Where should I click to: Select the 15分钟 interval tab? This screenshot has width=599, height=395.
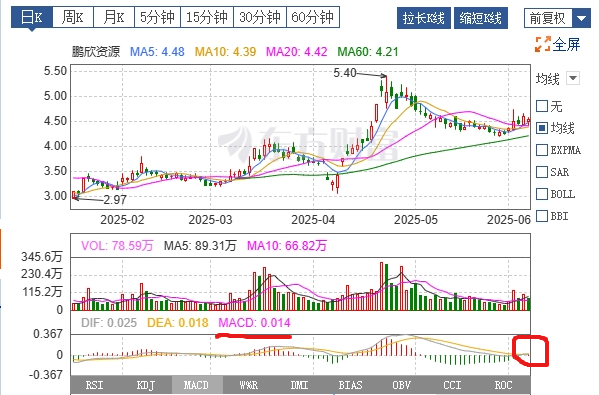click(x=207, y=17)
